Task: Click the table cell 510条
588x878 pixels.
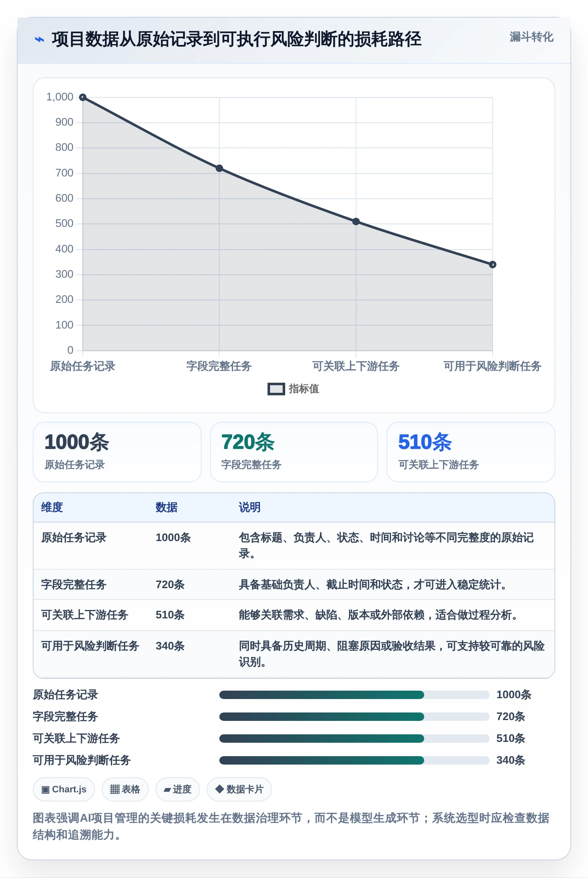Action: pyautogui.click(x=170, y=615)
